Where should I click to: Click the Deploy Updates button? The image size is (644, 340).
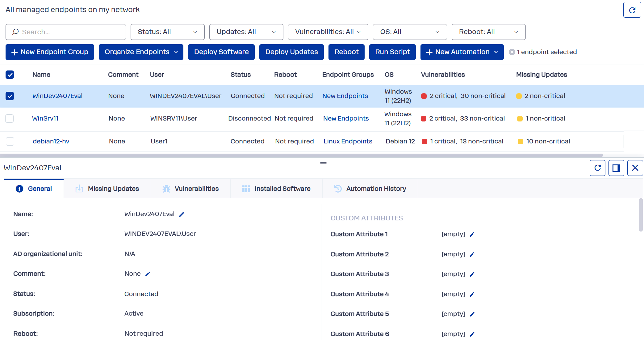pyautogui.click(x=291, y=52)
